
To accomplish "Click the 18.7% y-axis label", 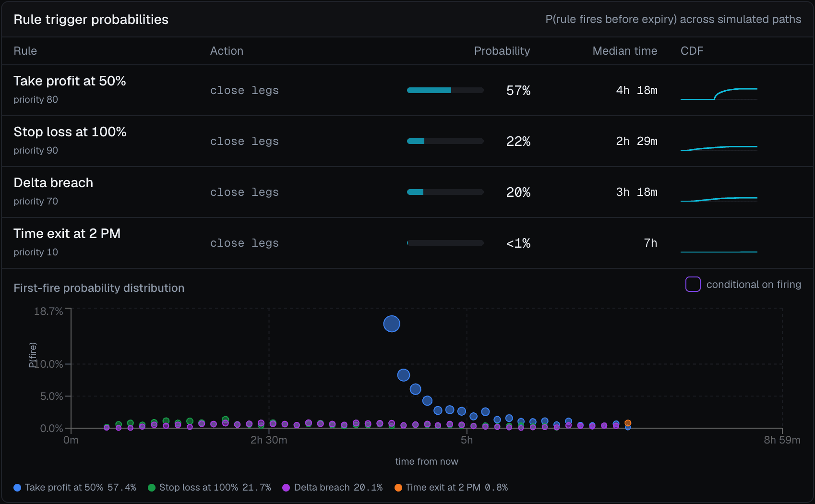I will point(48,311).
